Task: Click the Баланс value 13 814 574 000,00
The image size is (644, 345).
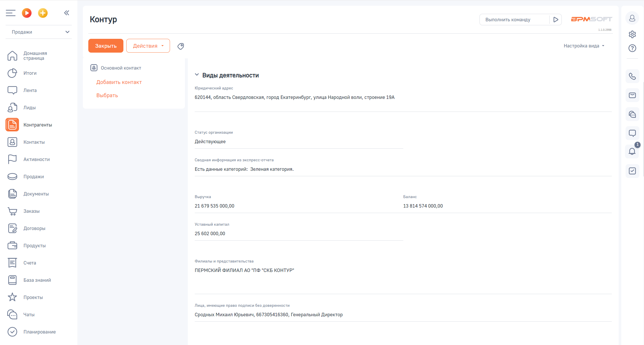Action: [x=423, y=206]
